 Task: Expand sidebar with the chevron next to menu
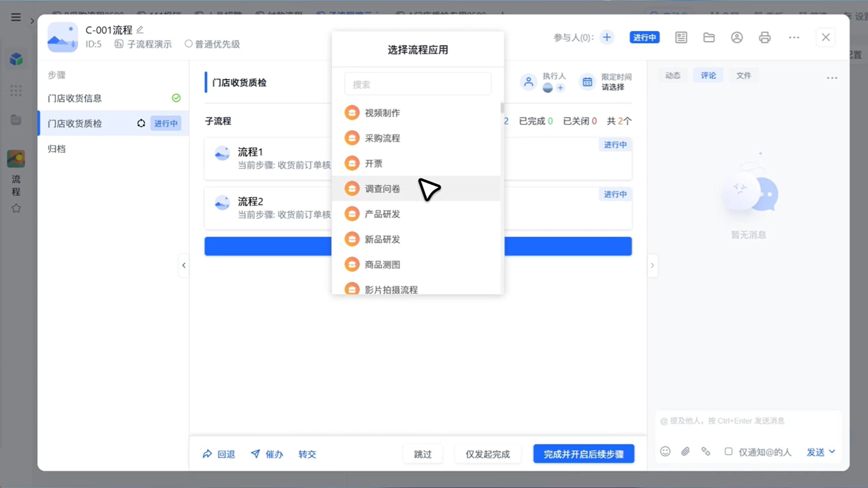tap(32, 21)
